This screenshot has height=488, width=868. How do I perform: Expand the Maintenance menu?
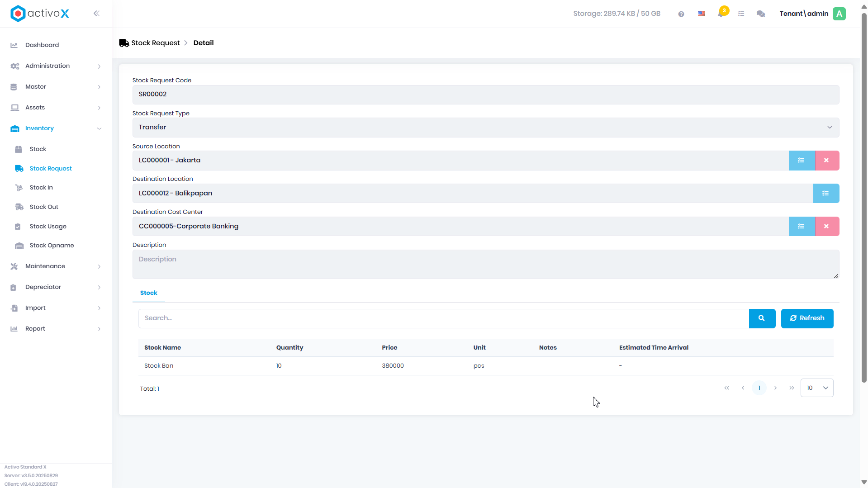pyautogui.click(x=56, y=266)
